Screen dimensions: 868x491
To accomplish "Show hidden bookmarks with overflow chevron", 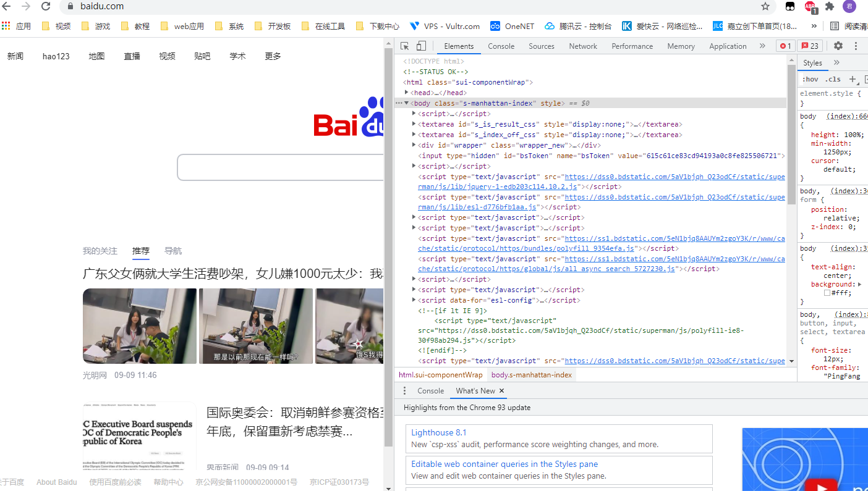I will pyautogui.click(x=814, y=27).
